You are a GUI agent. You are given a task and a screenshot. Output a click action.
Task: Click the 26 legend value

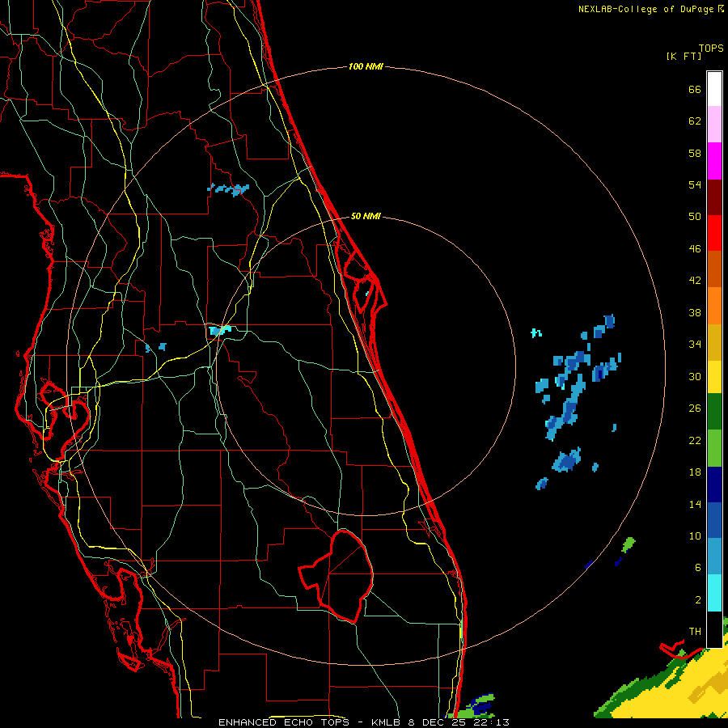(695, 408)
